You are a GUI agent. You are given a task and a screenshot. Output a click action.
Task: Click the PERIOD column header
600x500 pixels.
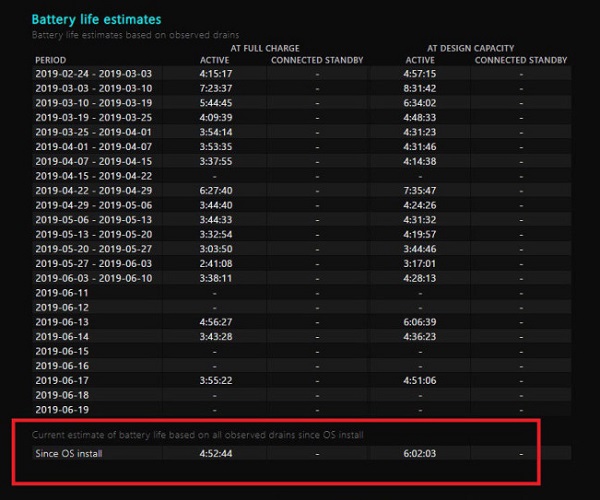pyautogui.click(x=50, y=60)
